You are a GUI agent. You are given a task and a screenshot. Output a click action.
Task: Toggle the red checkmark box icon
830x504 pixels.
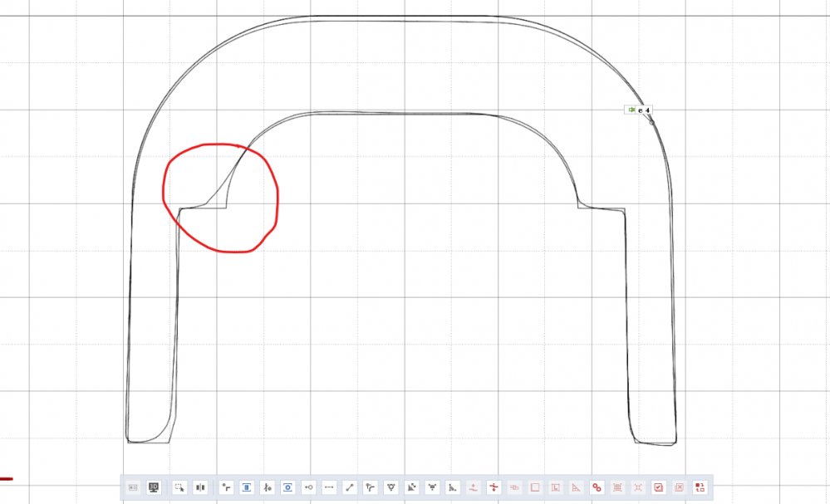click(658, 487)
